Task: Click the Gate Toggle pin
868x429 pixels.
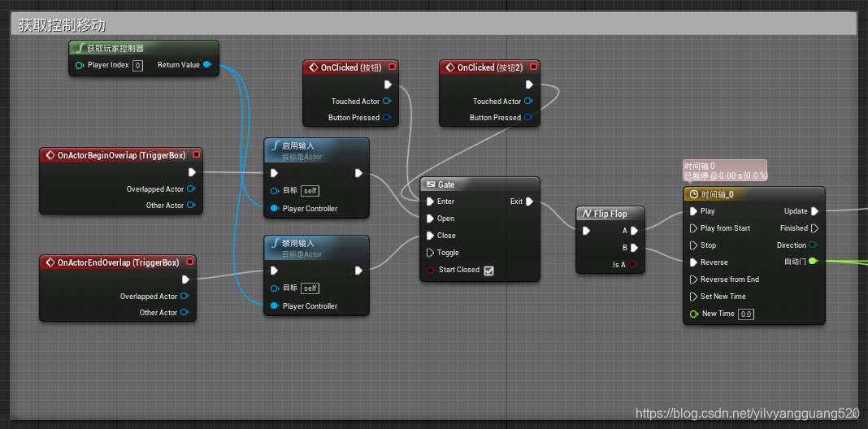Action: click(x=431, y=253)
